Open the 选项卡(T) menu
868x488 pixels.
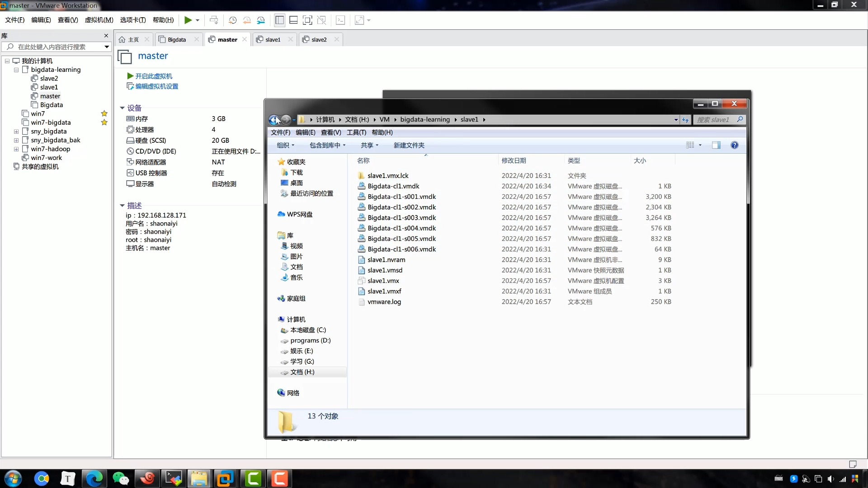(x=133, y=20)
